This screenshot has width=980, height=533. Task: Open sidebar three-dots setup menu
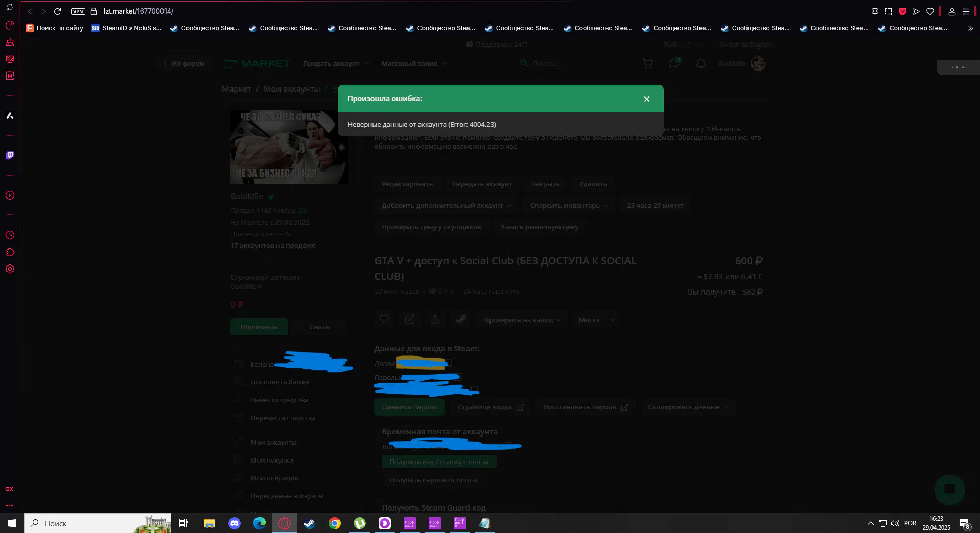tap(9, 505)
